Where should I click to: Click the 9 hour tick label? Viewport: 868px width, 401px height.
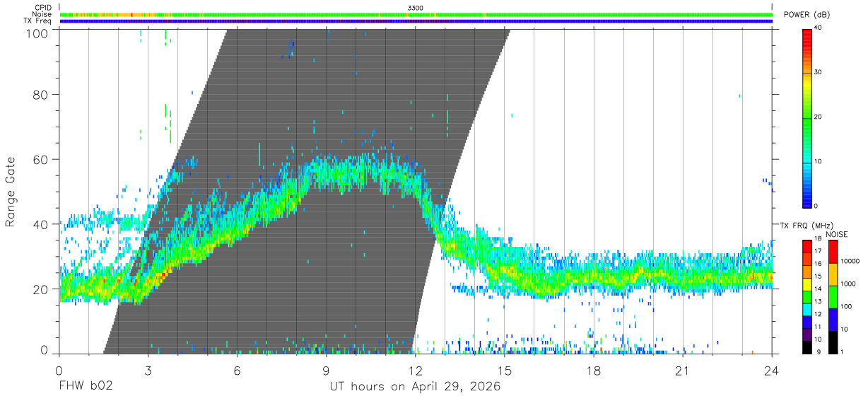326,370
